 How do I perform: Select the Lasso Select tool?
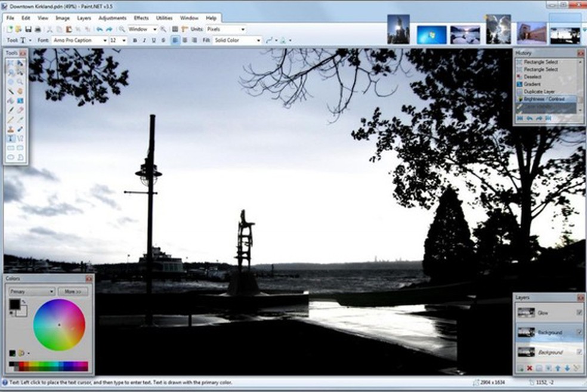pyautogui.click(x=11, y=73)
